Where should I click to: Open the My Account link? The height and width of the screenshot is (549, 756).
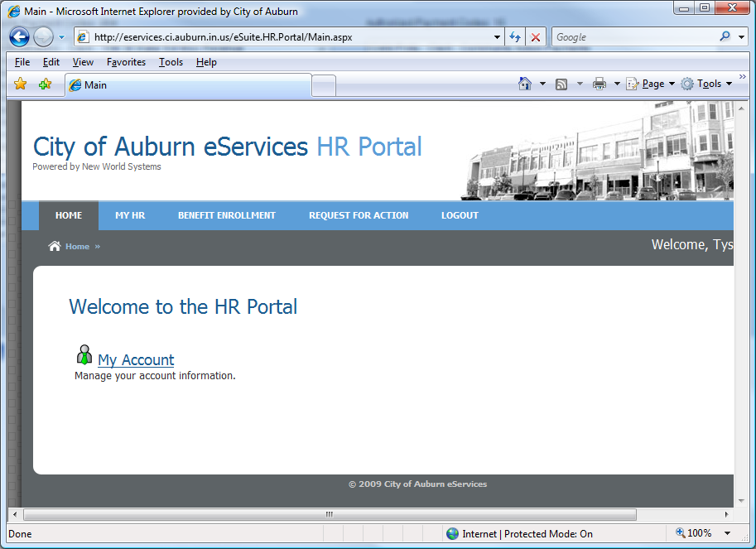coord(136,360)
